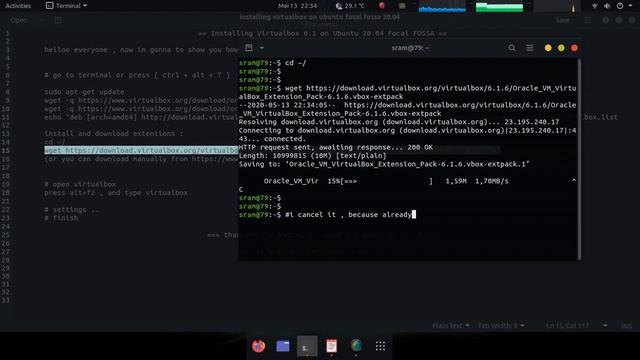Open gedit's hamburger menu
Image resolution: width=640 pixels, height=360 pixels.
coord(588,20)
